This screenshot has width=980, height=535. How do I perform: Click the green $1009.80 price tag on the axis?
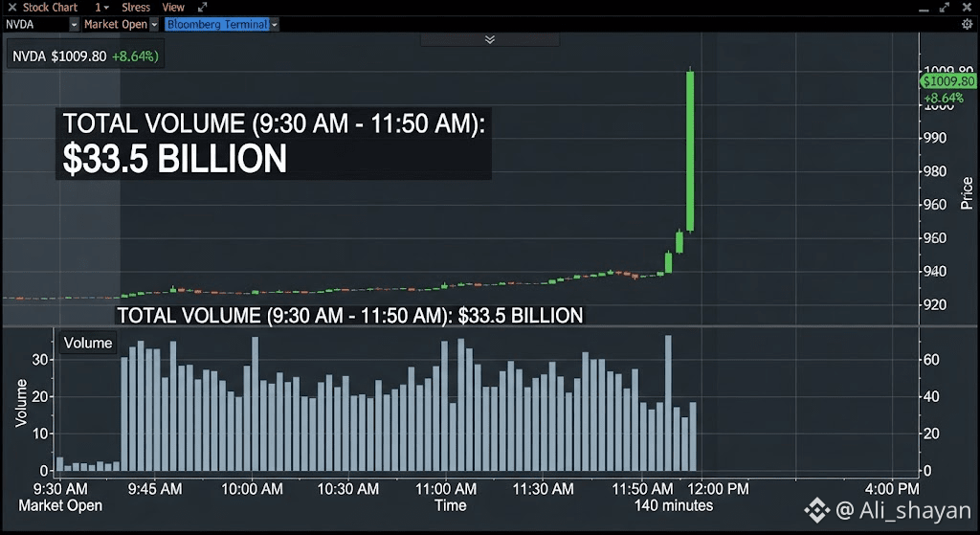pos(948,81)
